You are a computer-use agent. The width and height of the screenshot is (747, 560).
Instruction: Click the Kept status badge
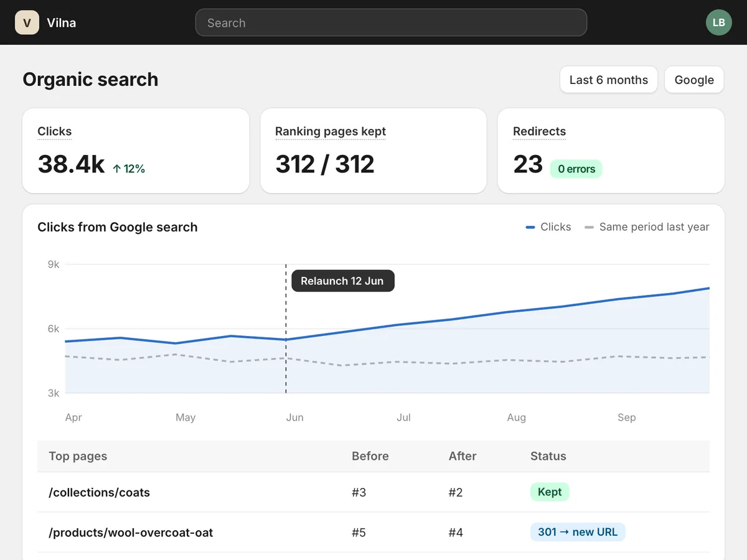pyautogui.click(x=550, y=492)
